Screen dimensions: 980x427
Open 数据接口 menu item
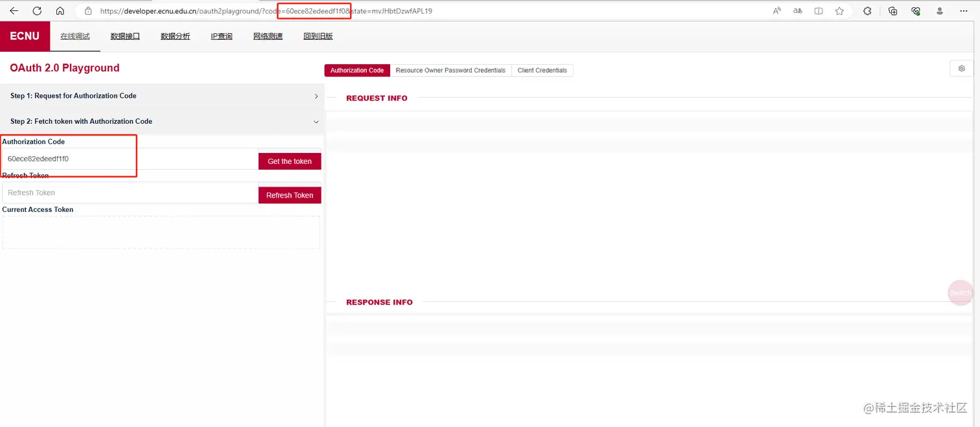tap(125, 36)
